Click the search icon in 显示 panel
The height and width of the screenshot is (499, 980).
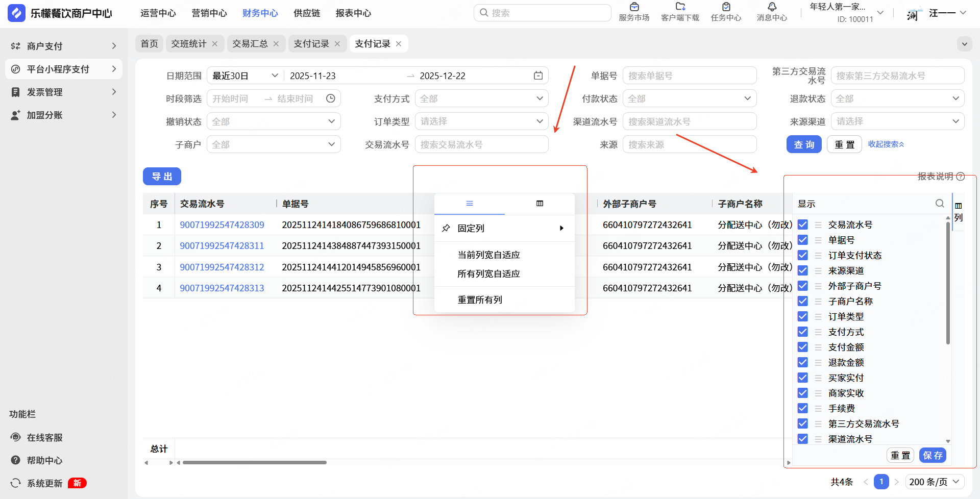[940, 204]
